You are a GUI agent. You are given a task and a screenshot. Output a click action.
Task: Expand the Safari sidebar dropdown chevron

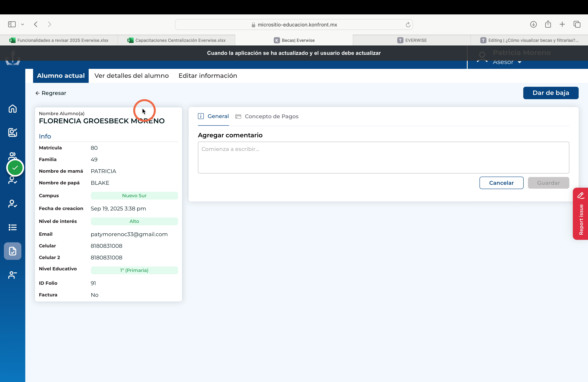(23, 24)
